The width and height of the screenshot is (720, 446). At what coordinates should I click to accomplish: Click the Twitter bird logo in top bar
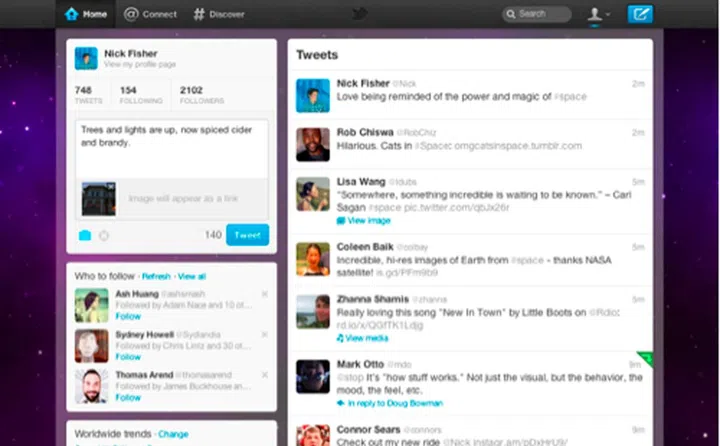[360, 14]
